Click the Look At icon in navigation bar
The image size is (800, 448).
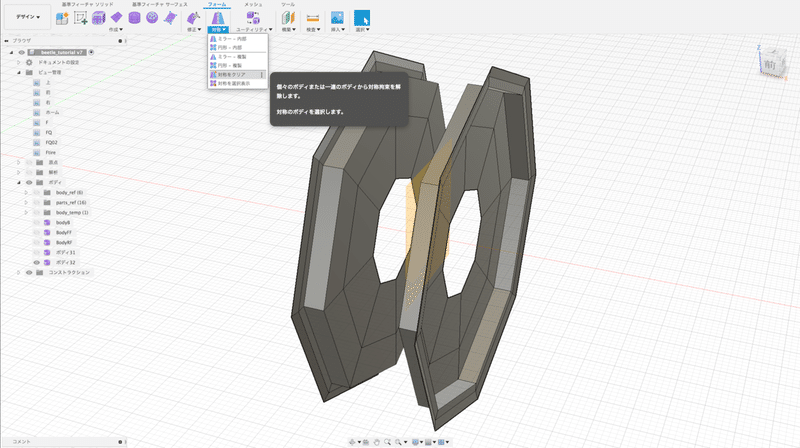click(x=366, y=442)
